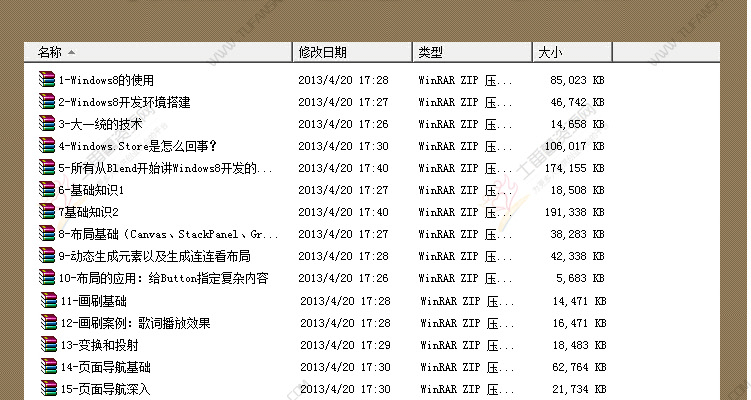Image resolution: width=751 pixels, height=400 pixels.
Task: Select the file name 7基础知识2
Action: pos(88,212)
